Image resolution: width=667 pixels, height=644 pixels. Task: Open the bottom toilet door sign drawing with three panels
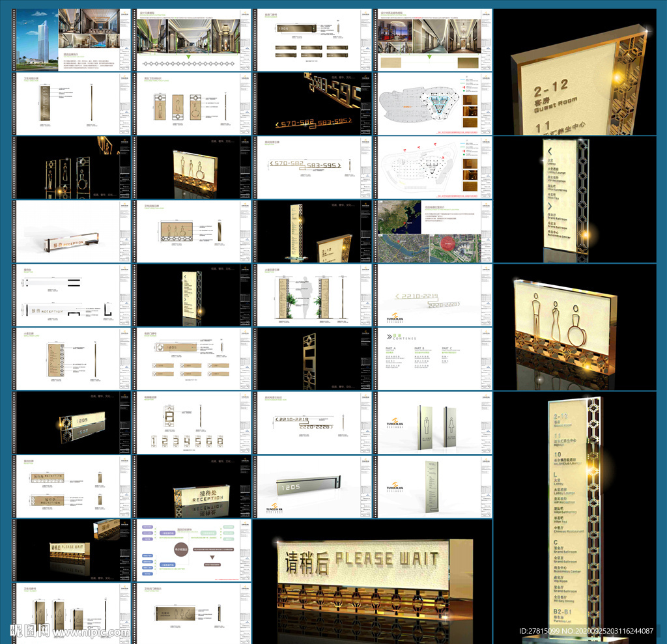tap(72, 613)
